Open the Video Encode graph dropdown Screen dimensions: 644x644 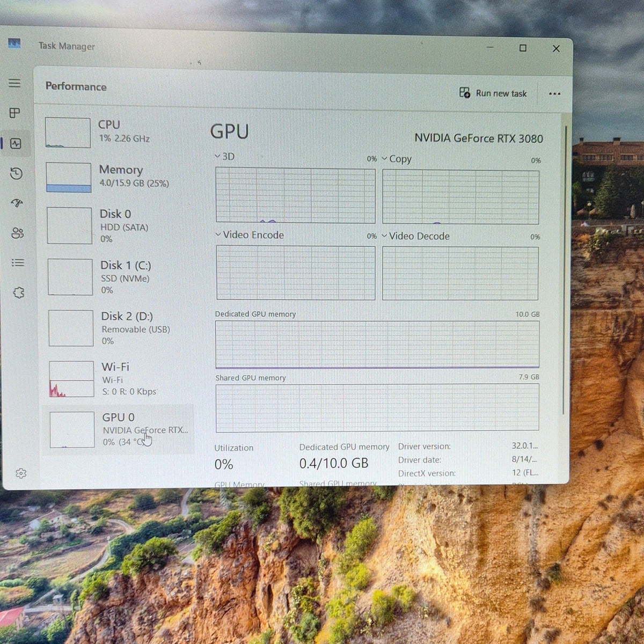click(250, 235)
